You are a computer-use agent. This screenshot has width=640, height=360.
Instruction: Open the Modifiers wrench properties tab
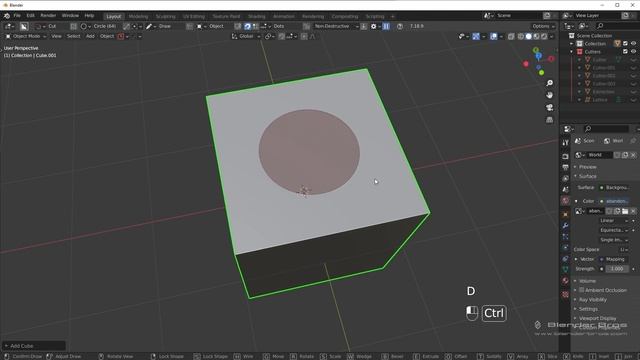click(x=565, y=226)
